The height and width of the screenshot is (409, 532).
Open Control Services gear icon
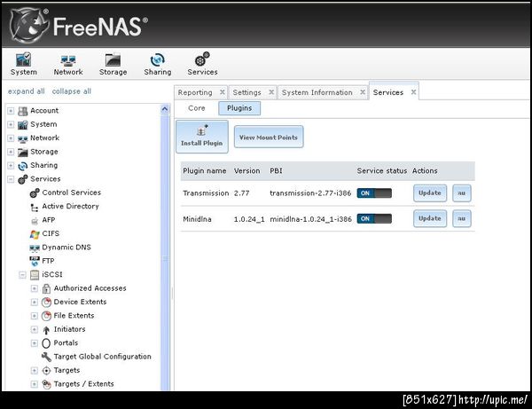click(35, 193)
